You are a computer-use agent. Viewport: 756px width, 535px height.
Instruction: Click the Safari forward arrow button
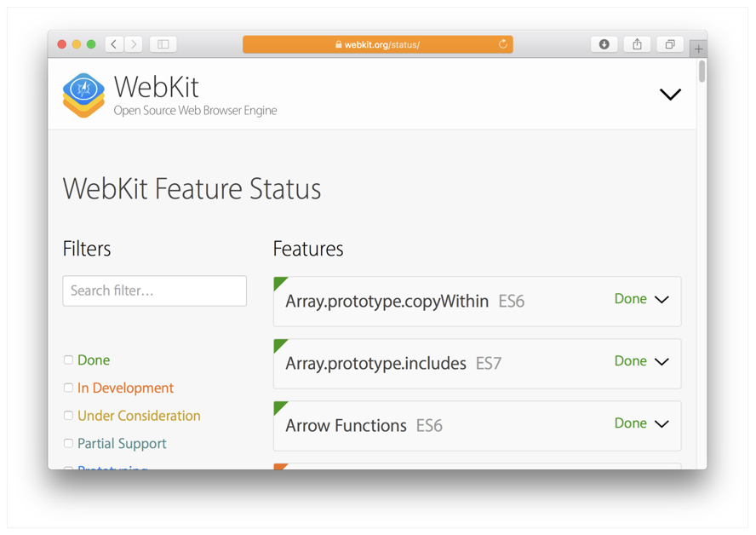134,44
